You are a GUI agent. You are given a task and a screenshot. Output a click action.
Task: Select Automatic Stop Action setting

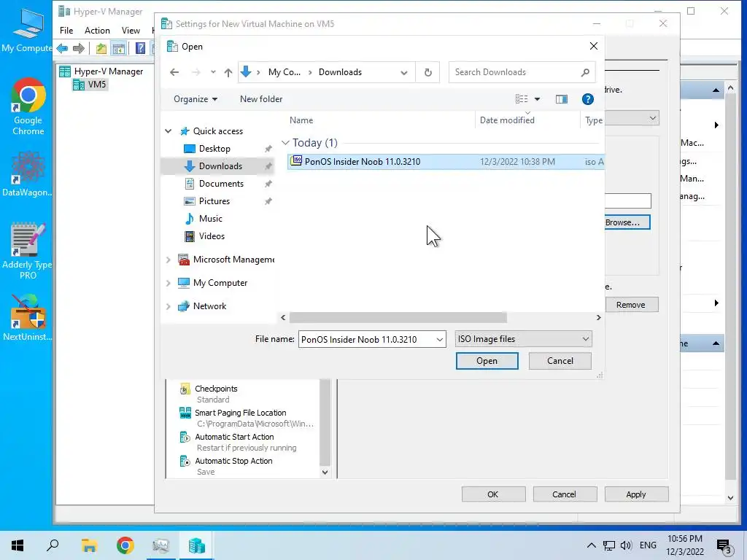coord(233,461)
